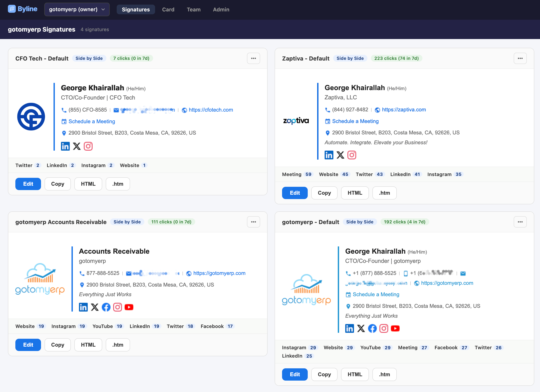
Task: Open YouTube icon in gotomyerp Default signature
Action: click(x=395, y=328)
